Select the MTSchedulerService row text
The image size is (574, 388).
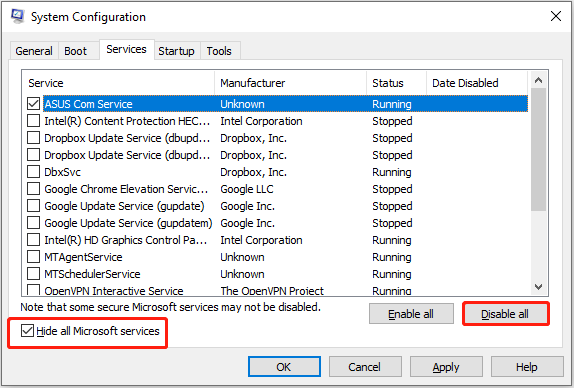pyautogui.click(x=92, y=274)
